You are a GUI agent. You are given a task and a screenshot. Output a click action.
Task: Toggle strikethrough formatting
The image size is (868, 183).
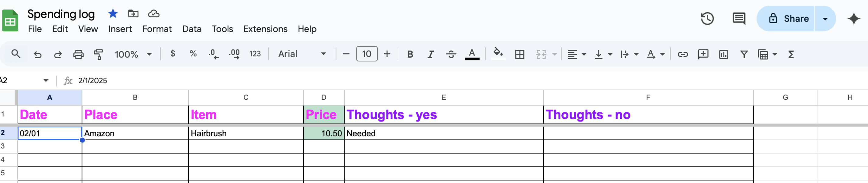451,54
